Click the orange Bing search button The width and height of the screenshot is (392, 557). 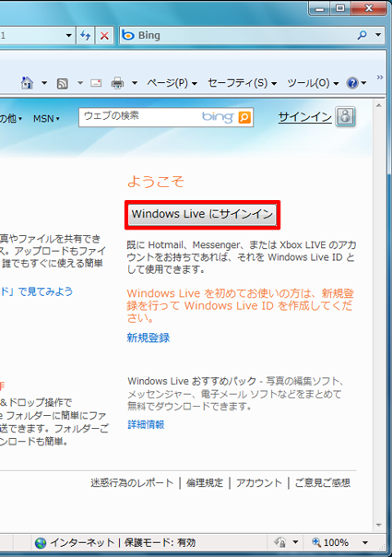(244, 117)
